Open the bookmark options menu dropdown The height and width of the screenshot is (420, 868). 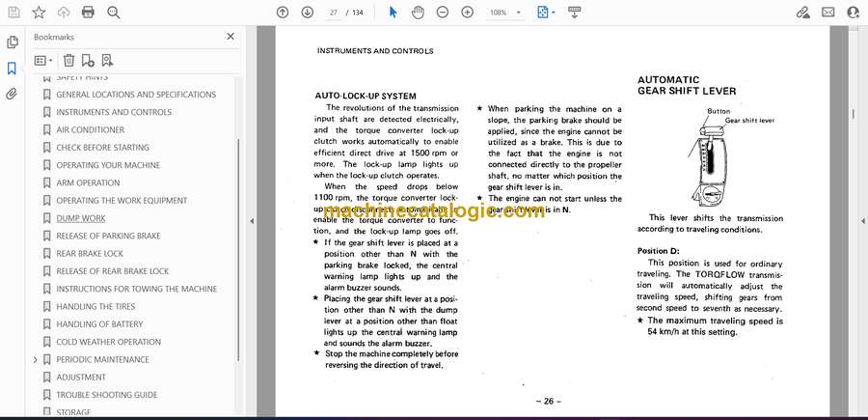pos(43,61)
